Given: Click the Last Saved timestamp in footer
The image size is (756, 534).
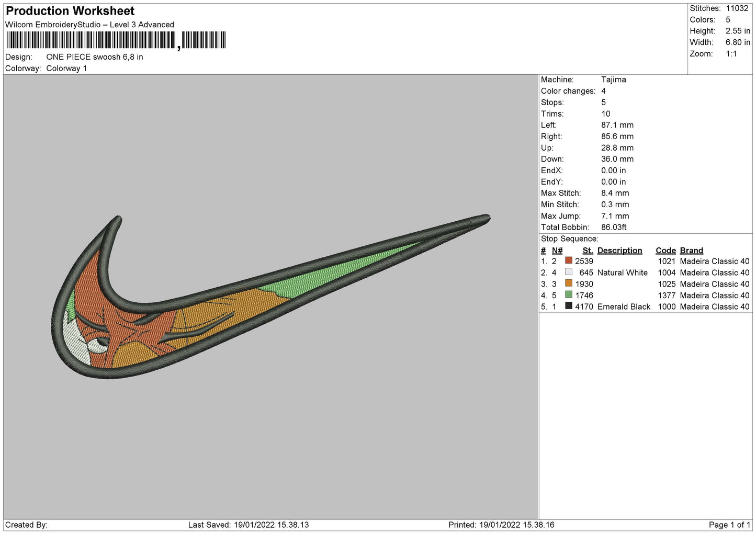Looking at the screenshot, I should tap(249, 525).
